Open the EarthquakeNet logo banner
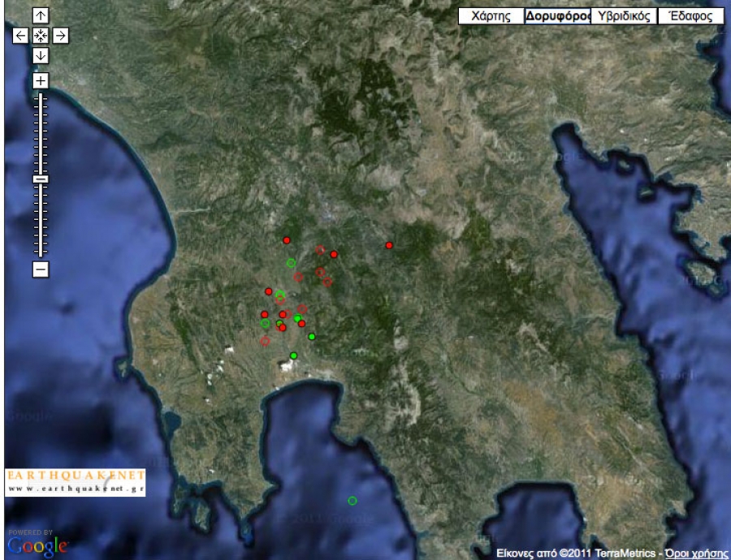 [x=76, y=481]
